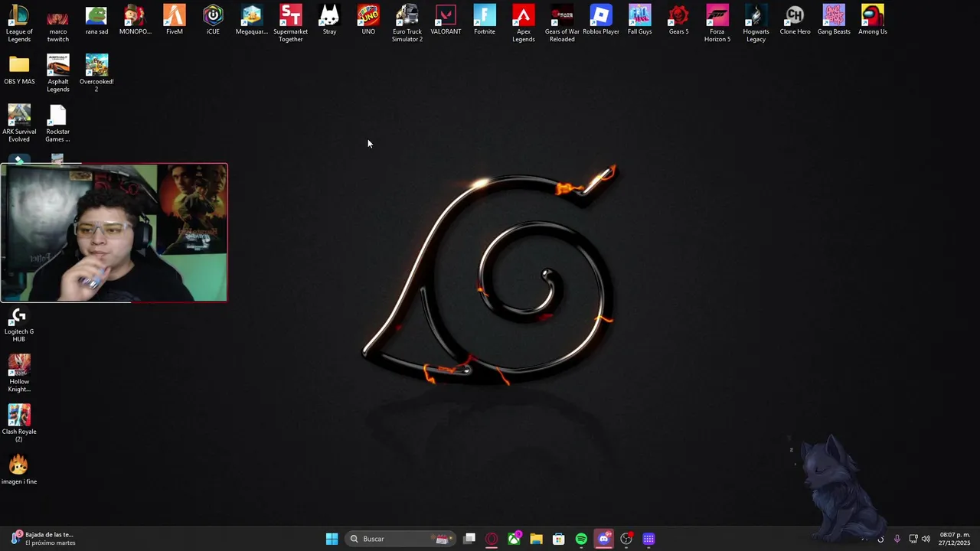Screen dimensions: 980x551
Task: Select the Overcooked! 2 icon
Action: point(96,73)
